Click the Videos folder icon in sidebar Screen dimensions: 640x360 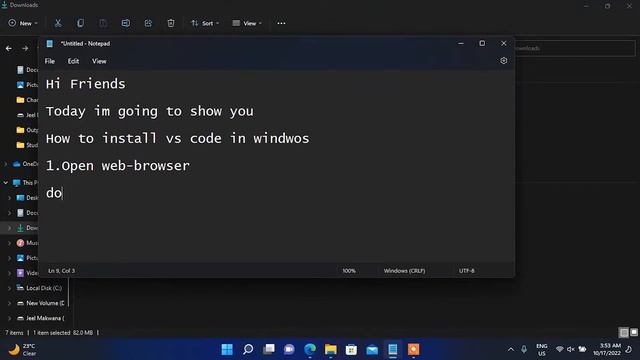pos(20,273)
